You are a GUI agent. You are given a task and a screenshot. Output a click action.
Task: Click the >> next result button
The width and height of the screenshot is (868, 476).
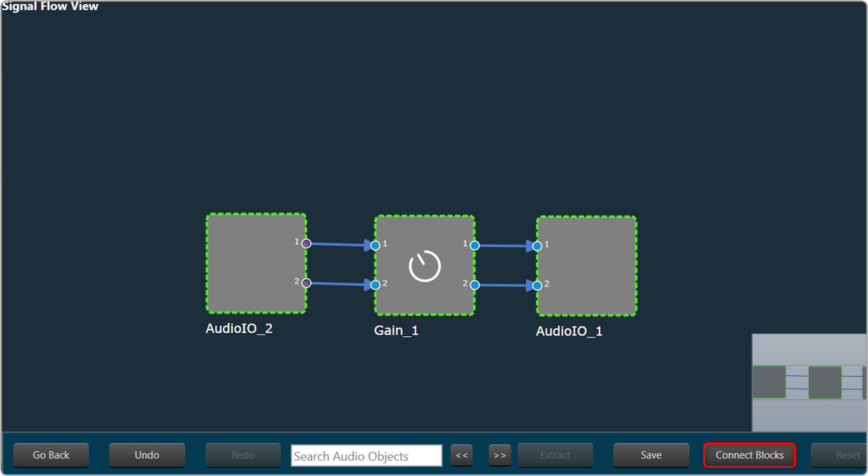point(500,455)
